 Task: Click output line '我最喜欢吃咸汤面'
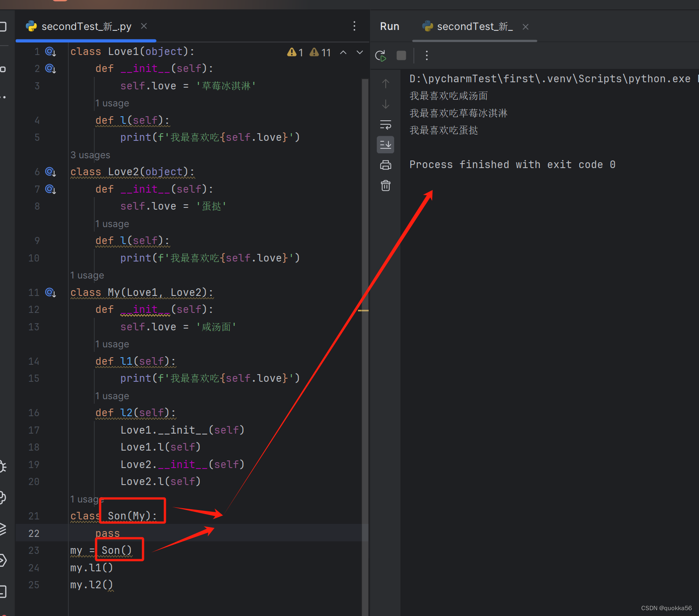coord(449,96)
